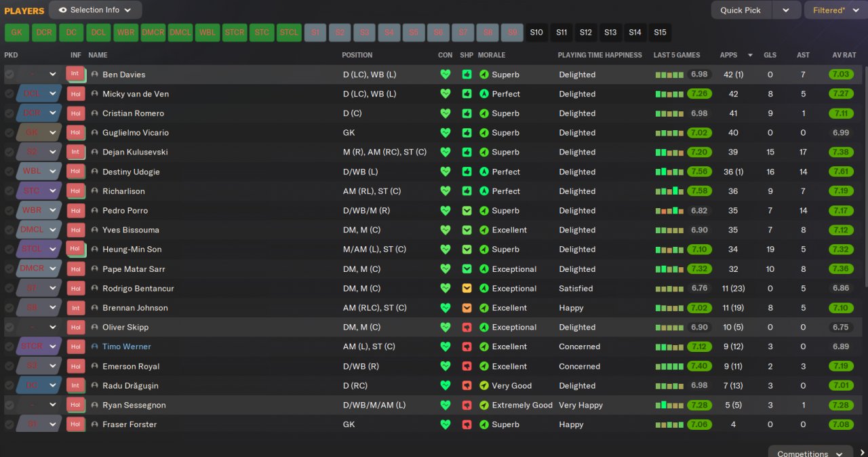Click Rodrigo Bentancur's yellow sharpness icon
Image resolution: width=868 pixels, height=457 pixels.
point(467,288)
